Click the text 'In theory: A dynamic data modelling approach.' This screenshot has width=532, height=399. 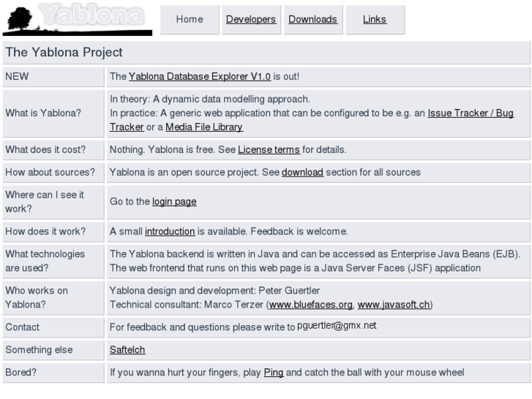[210, 99]
